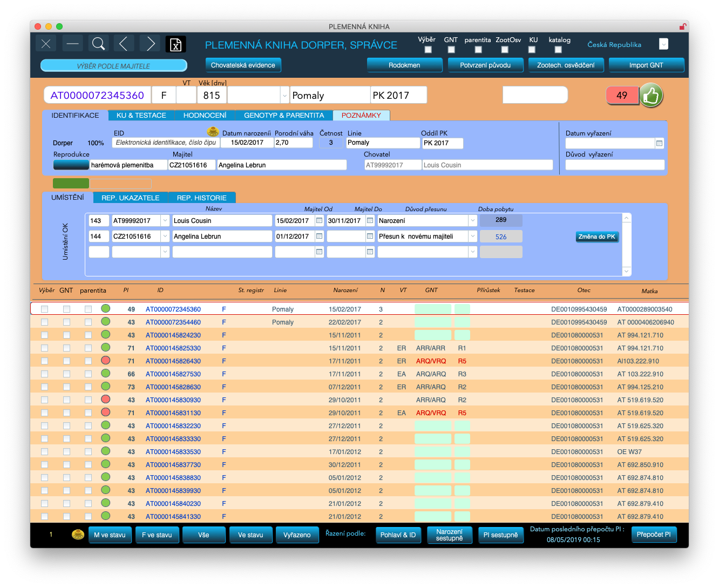Click the green thumbs-up icon
Image resolution: width=719 pixels, height=588 pixels.
point(651,96)
